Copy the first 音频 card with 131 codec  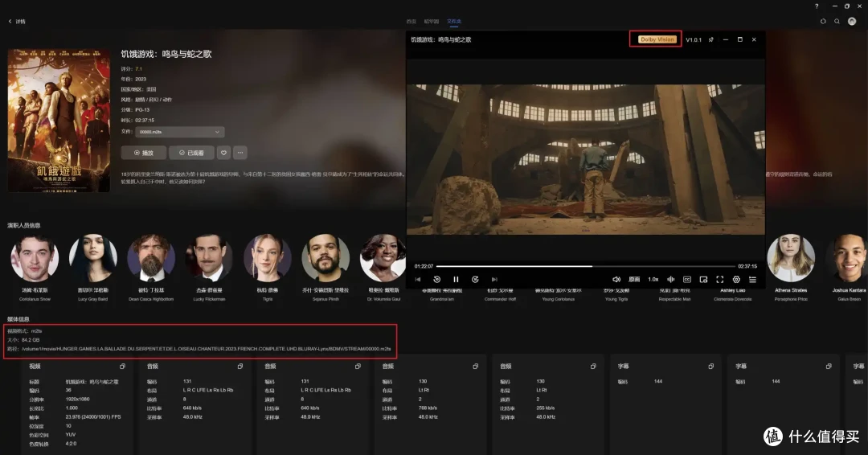(x=240, y=367)
